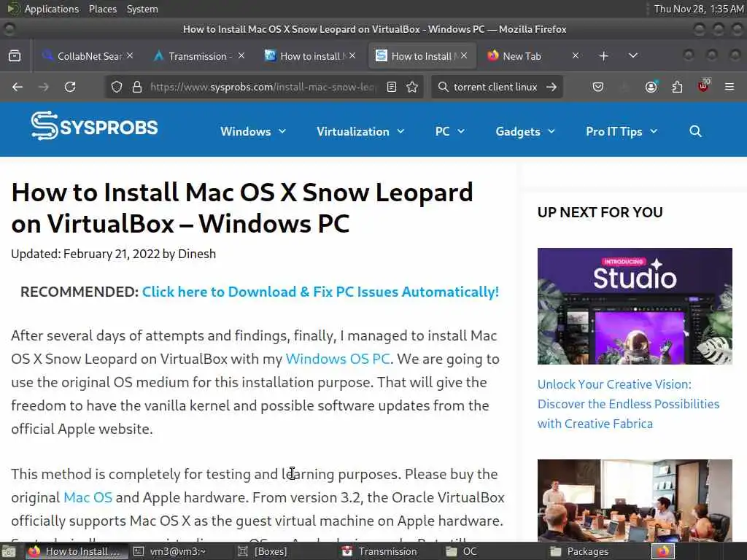The image size is (747, 560).
Task: Switch to Boxes window in taskbar
Action: click(271, 551)
